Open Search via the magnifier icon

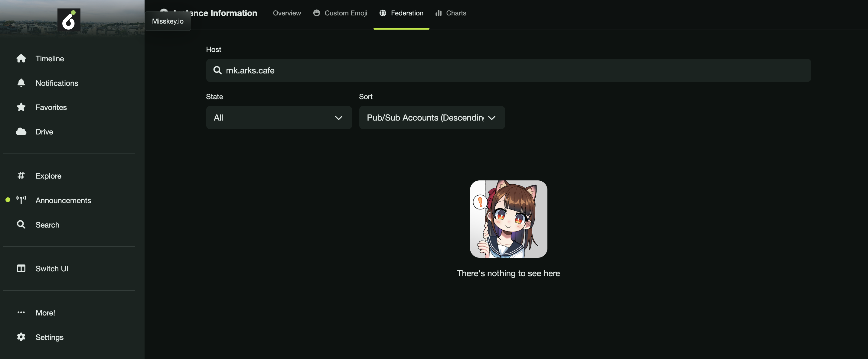[x=21, y=225]
